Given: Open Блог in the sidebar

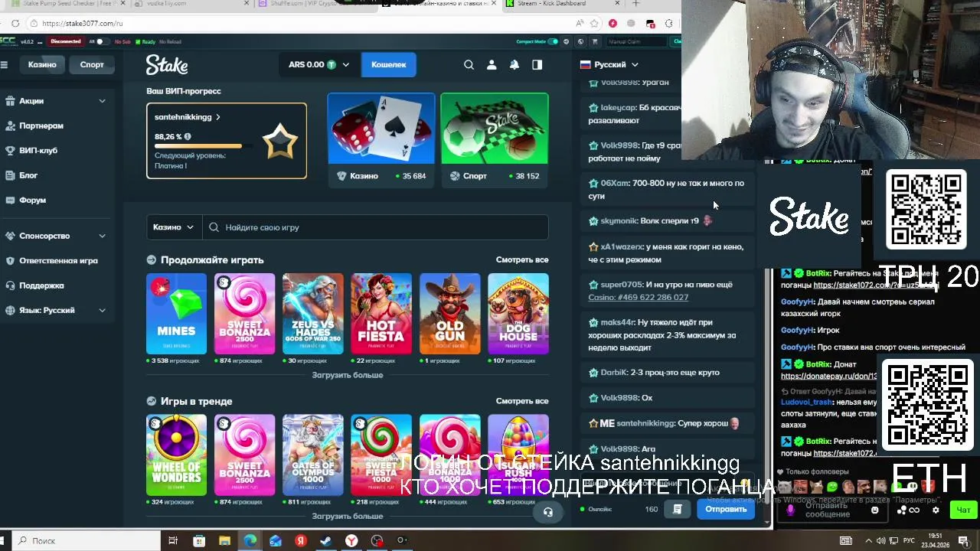Looking at the screenshot, I should [28, 175].
